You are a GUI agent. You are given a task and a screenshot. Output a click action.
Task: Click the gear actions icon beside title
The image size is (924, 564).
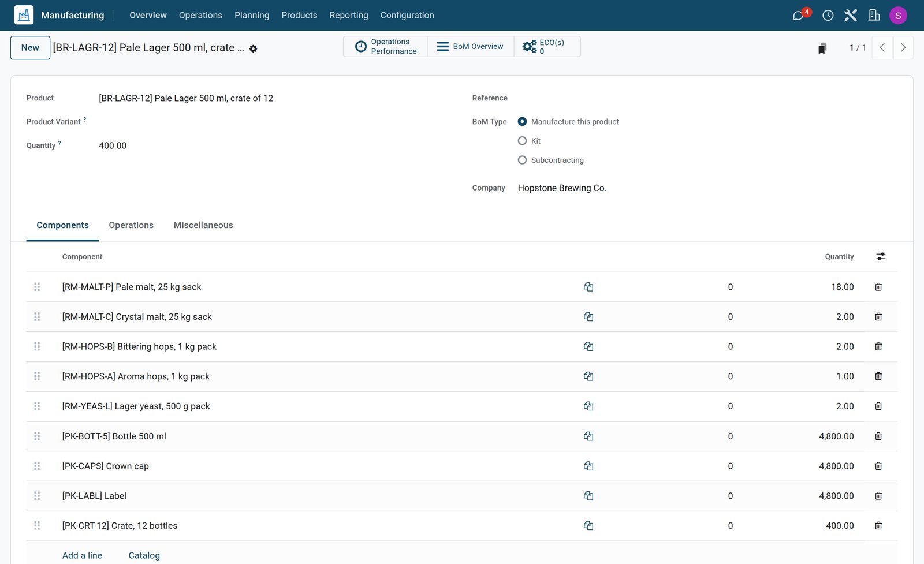coord(253,49)
